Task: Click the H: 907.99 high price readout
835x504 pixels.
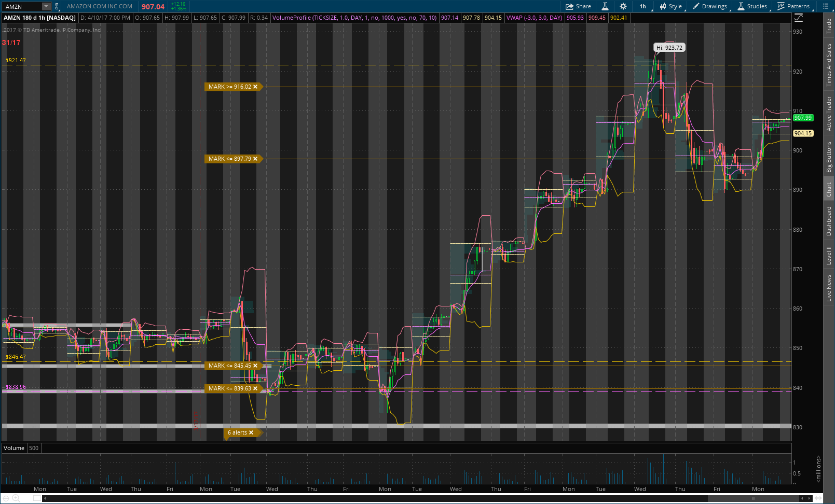Action: tap(177, 18)
